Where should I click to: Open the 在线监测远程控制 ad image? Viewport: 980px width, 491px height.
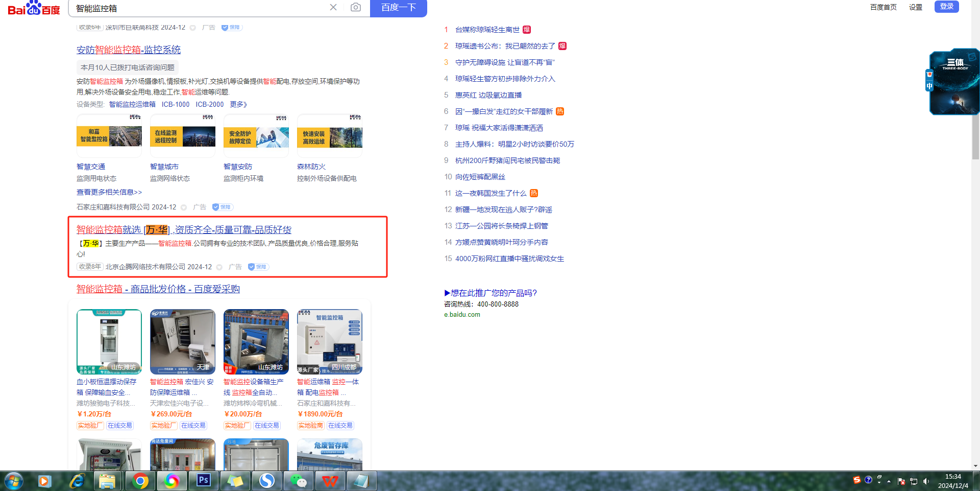183,136
